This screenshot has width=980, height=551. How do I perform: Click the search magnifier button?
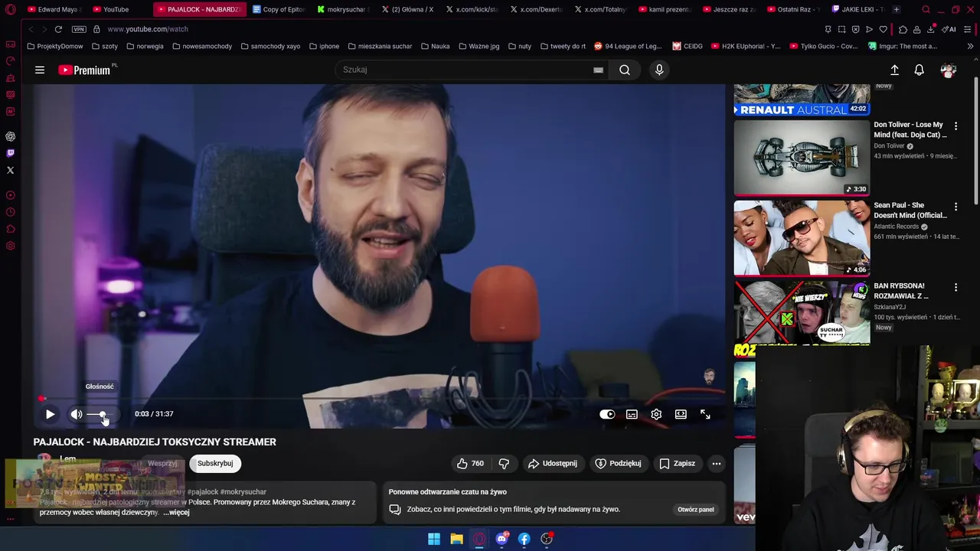(625, 70)
